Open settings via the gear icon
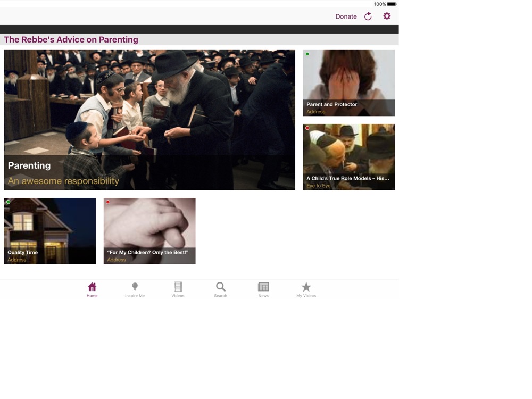Image resolution: width=532 pixels, height=399 pixels. [387, 16]
